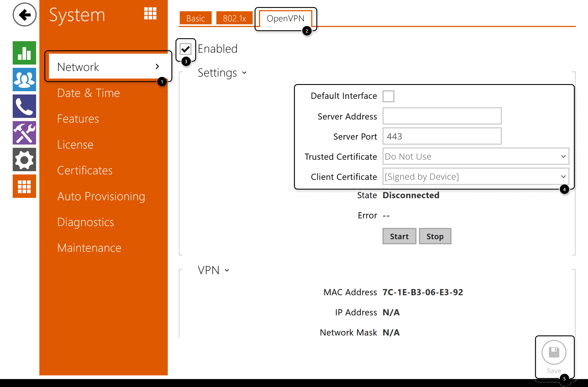The width and height of the screenshot is (588, 387).
Task: Click the Error value "--"
Action: pos(386,216)
